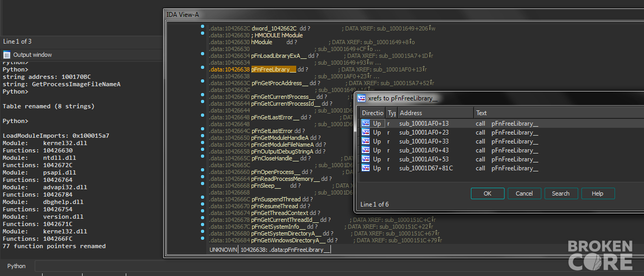Click the blue dot beside pFnSuspendThread

(203, 197)
